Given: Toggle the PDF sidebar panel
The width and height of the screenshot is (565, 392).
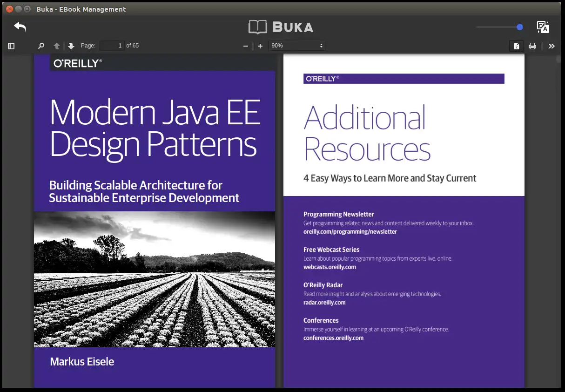Looking at the screenshot, I should (x=12, y=46).
